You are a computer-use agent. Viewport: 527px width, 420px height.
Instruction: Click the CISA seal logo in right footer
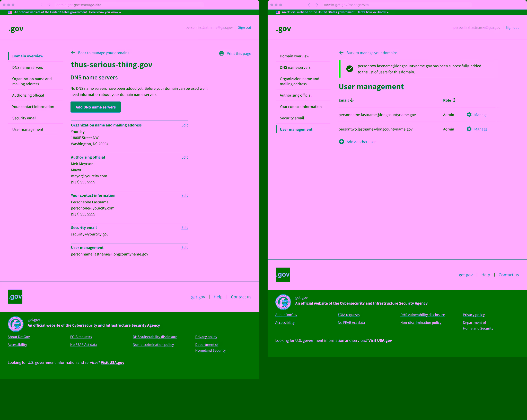pyautogui.click(x=283, y=302)
